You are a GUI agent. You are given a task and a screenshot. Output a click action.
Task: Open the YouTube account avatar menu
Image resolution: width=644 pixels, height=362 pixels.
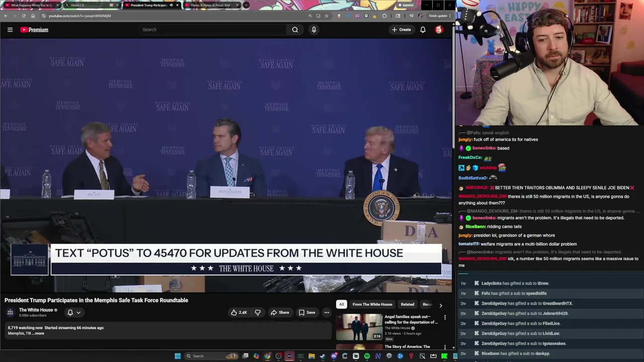(439, 30)
